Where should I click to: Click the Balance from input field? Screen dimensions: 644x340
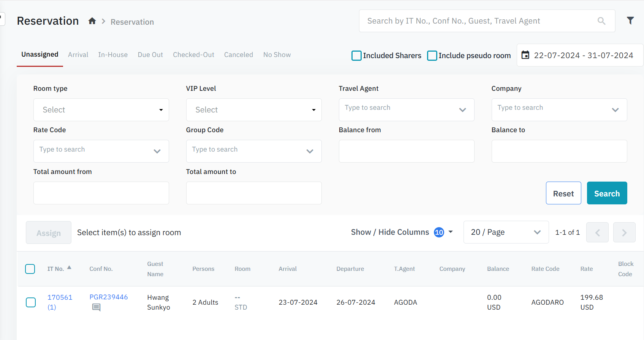tap(406, 151)
